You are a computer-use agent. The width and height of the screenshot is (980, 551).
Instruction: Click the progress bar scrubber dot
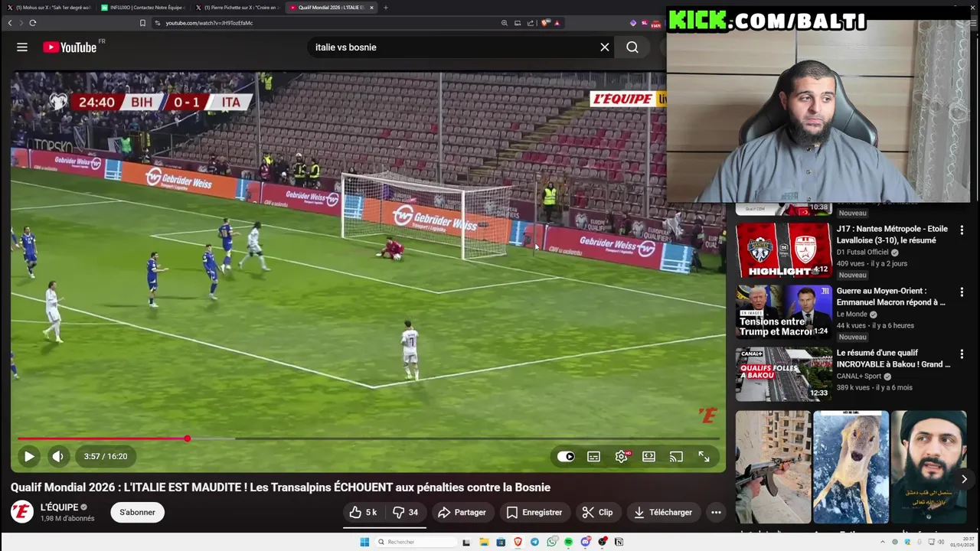click(x=187, y=439)
